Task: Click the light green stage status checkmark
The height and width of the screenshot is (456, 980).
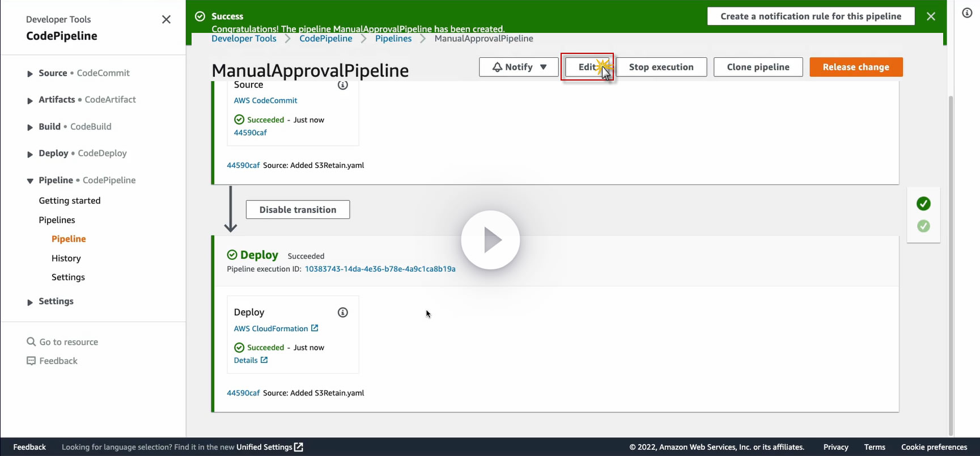Action: click(923, 226)
